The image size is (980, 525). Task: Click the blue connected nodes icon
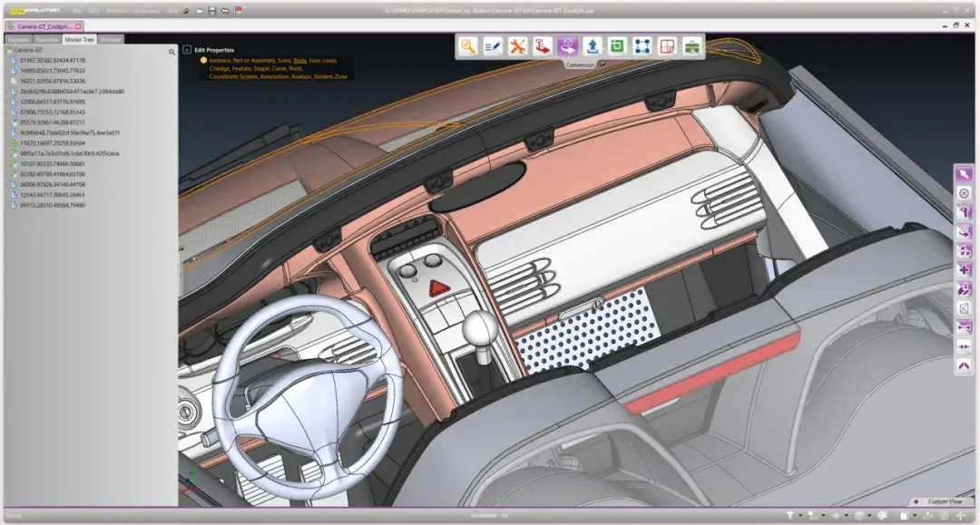642,46
